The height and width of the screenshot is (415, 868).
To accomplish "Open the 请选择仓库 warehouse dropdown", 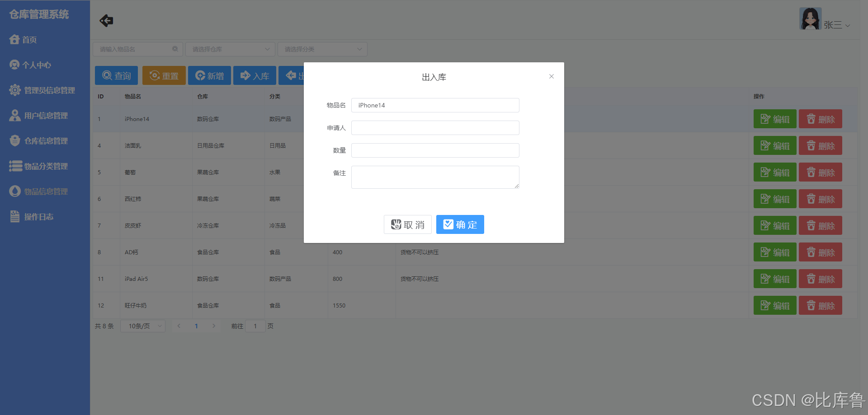I will point(230,49).
